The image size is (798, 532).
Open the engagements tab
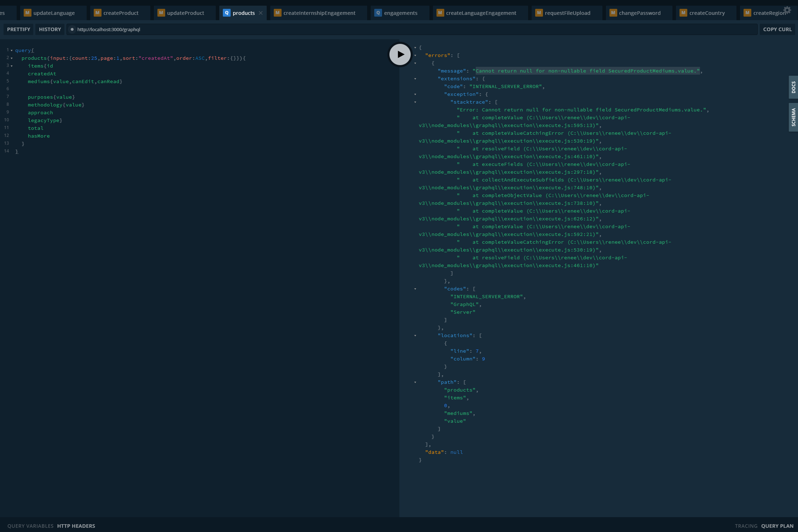400,13
